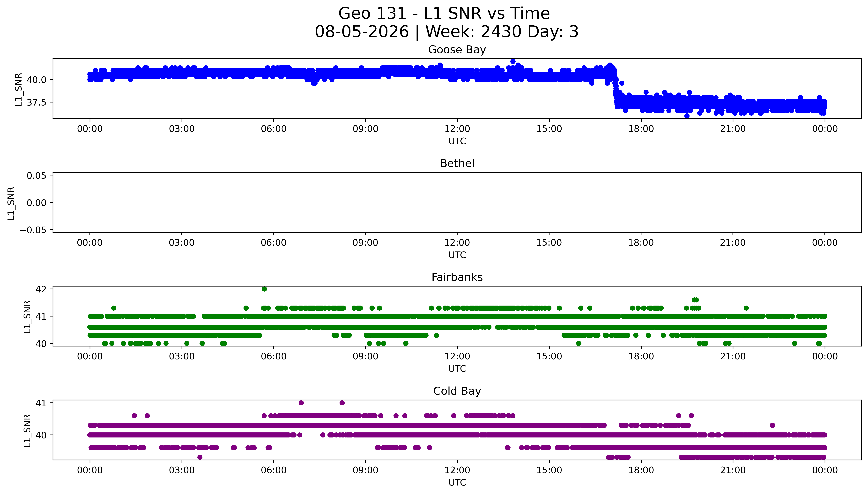The image size is (868, 494).
Task: Click the Goose Bay subplot title
Action: click(x=457, y=50)
